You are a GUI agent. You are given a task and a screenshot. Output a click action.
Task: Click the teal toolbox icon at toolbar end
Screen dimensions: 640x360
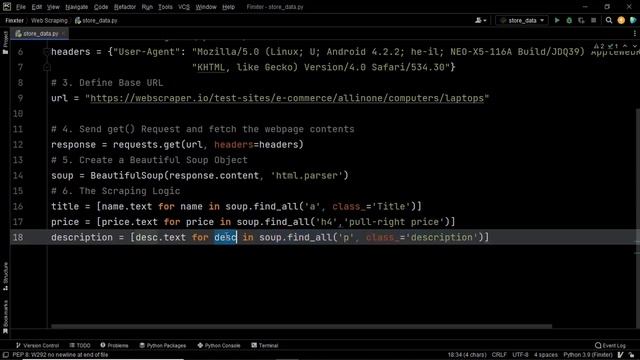pyautogui.click(x=633, y=20)
